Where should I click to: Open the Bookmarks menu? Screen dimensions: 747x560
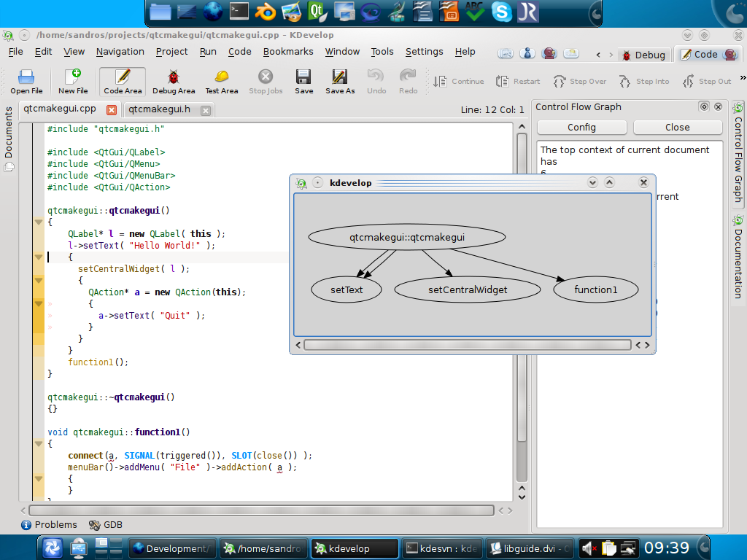tap(287, 52)
